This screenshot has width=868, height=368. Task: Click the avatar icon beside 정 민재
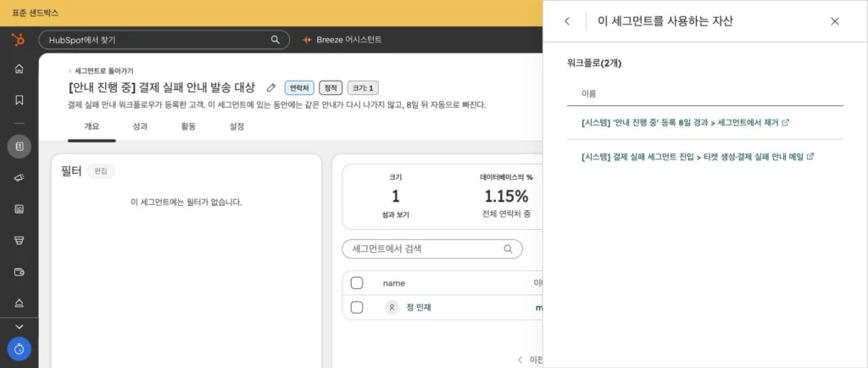pyautogui.click(x=392, y=308)
